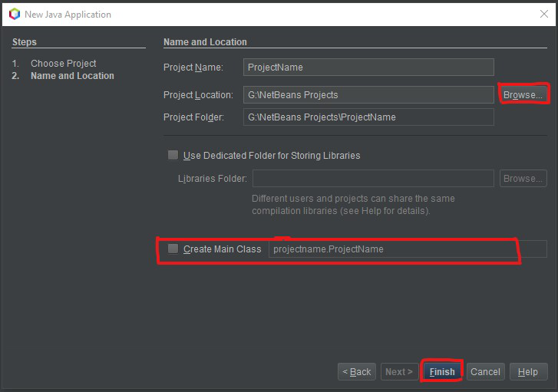Edit the projectname.ProjectName main class field
This screenshot has height=392, width=558.
pyautogui.click(x=408, y=249)
